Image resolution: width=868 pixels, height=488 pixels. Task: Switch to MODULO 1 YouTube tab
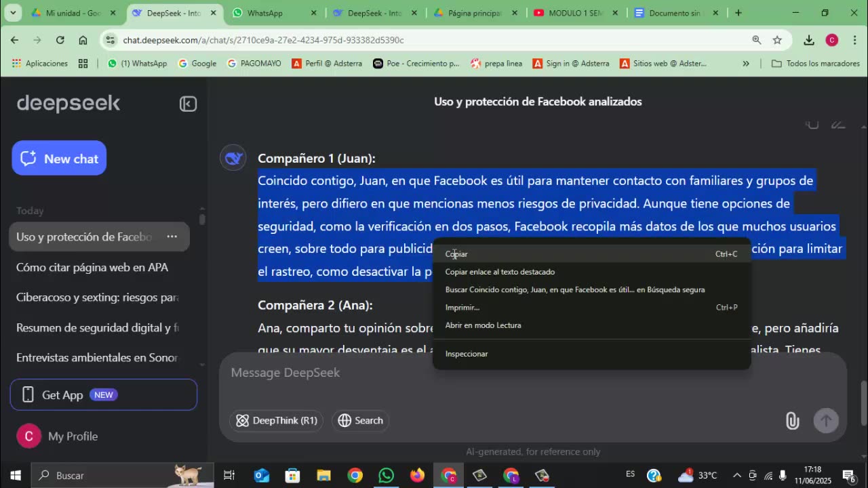click(576, 13)
